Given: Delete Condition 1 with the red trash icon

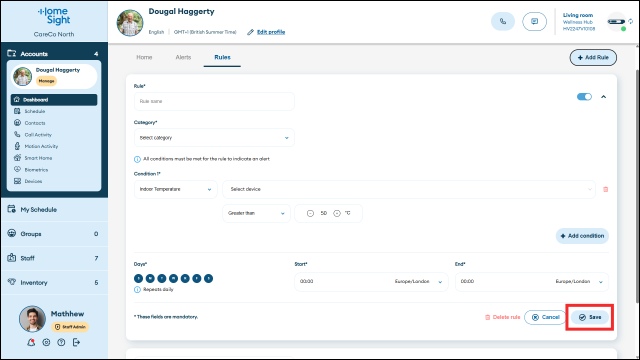Looking at the screenshot, I should 606,189.
